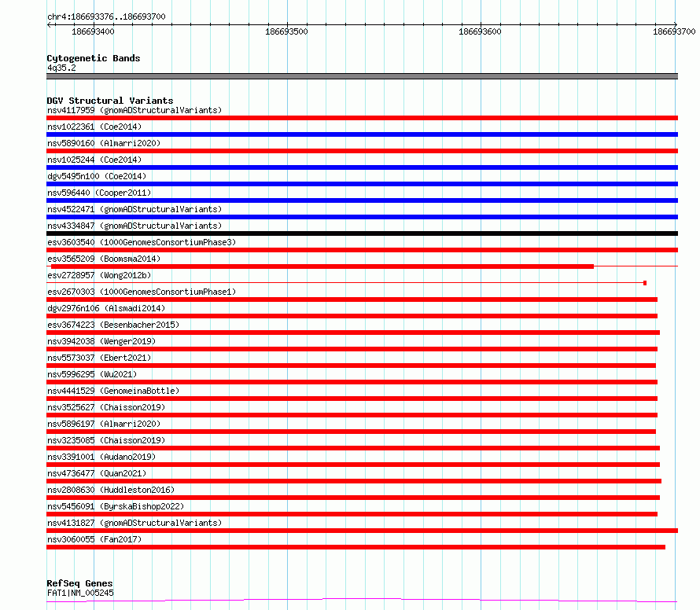The height and width of the screenshot is (610, 700).
Task: Click the thick red bar of esv3565209
Action: [322, 266]
